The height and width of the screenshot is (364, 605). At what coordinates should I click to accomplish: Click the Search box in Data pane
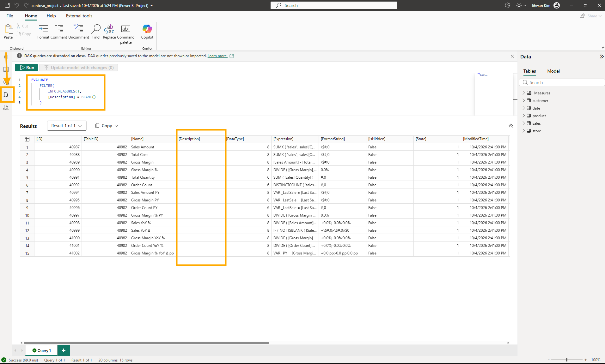(562, 82)
